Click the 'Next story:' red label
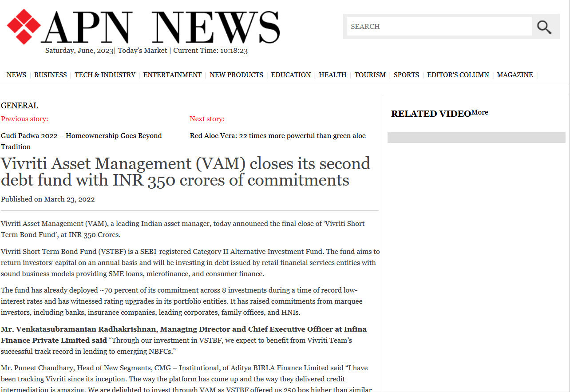Viewport: 570px width, 392px height. point(207,119)
